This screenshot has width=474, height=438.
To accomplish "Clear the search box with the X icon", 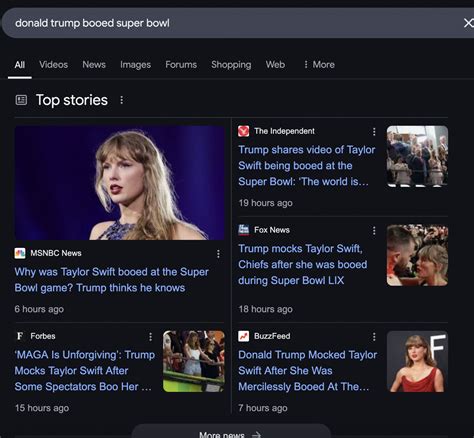I will click(x=468, y=23).
